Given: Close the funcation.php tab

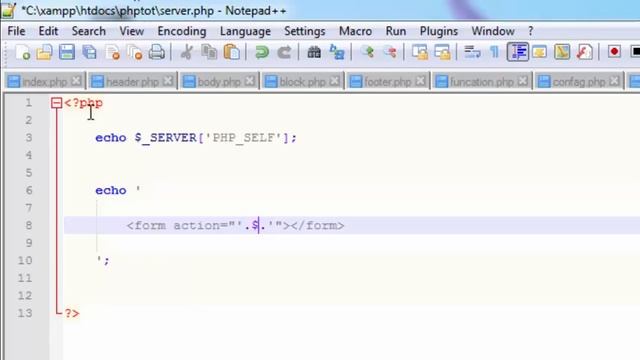Looking at the screenshot, I should coord(522,81).
